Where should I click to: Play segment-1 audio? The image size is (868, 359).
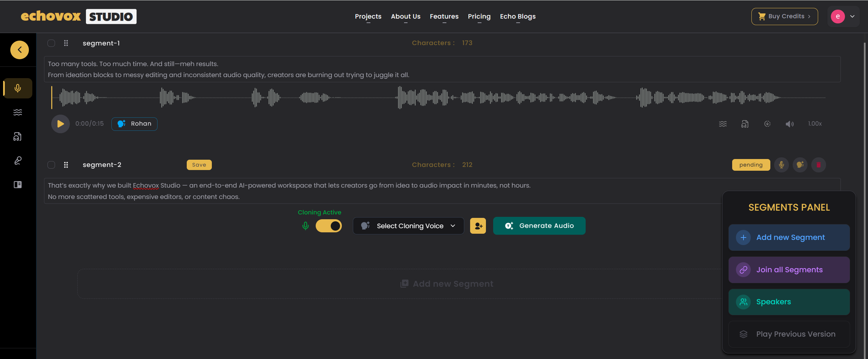point(61,124)
